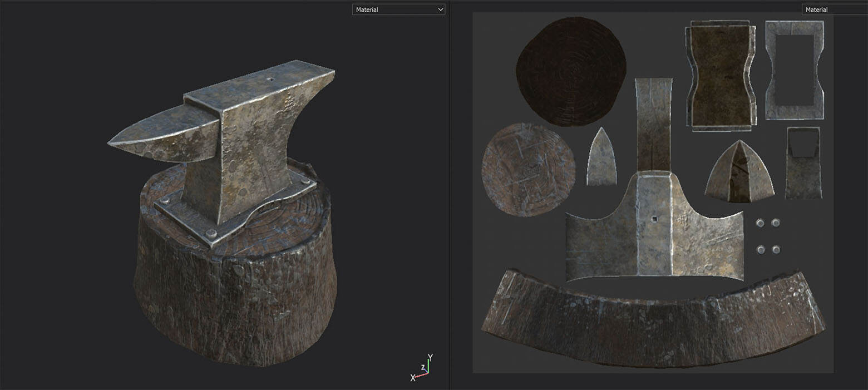Select the large anvil body UV island

[x=654, y=228]
